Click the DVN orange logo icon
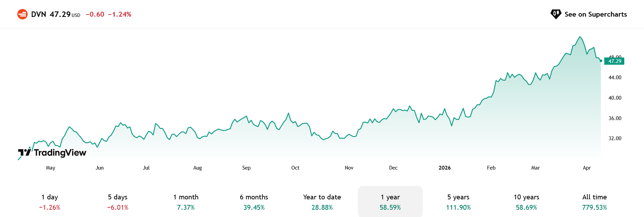 tap(22, 14)
